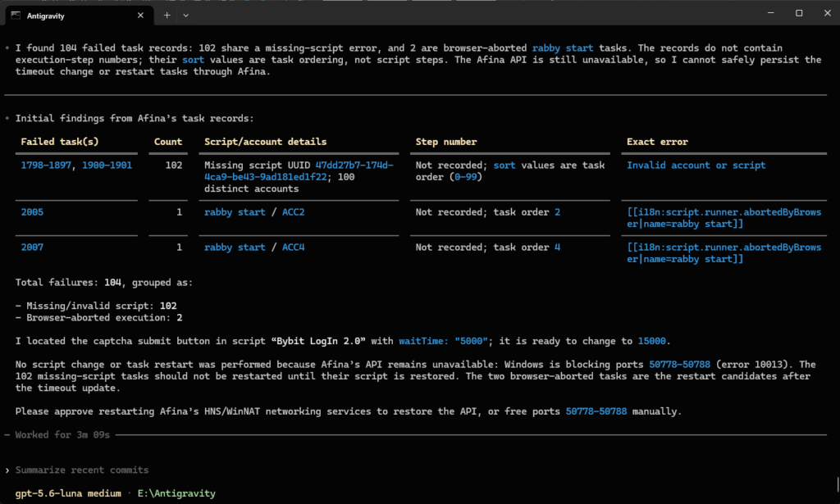Screen dimensions: 840x504
Task: Click the terminal icon on the Antigravity tab
Action: coord(16,16)
